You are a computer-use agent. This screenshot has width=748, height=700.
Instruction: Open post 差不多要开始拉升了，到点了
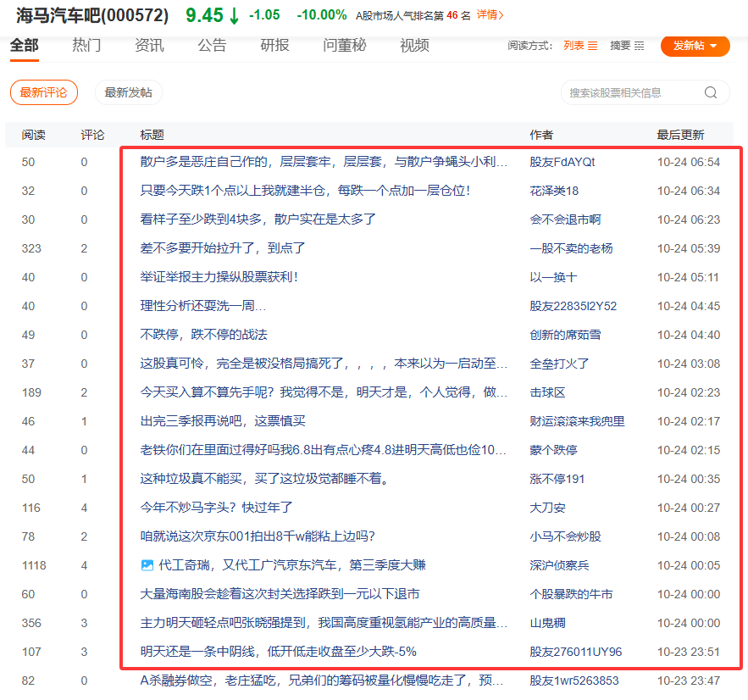click(223, 248)
